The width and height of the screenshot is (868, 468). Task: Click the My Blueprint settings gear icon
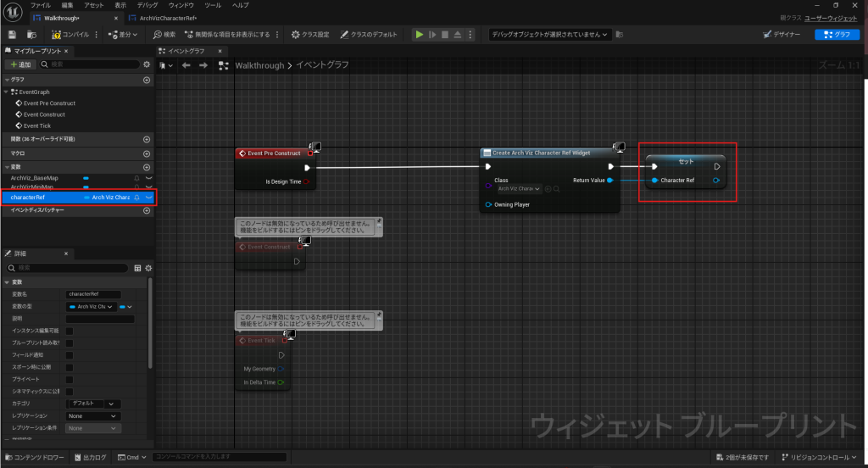pos(147,64)
